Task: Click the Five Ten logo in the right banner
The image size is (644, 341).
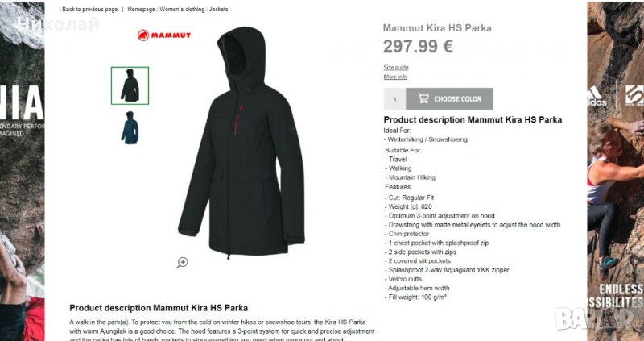Action: tap(634, 95)
